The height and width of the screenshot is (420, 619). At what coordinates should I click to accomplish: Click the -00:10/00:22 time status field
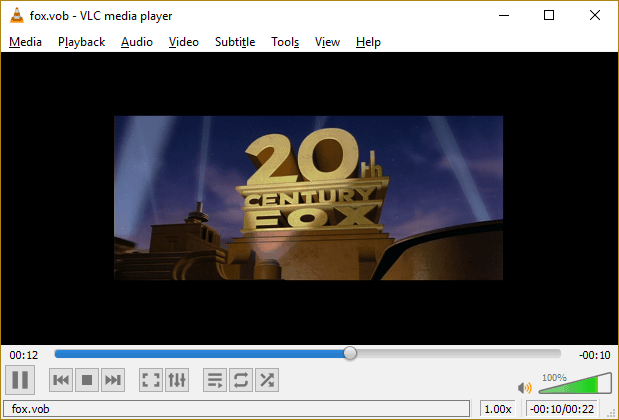562,409
